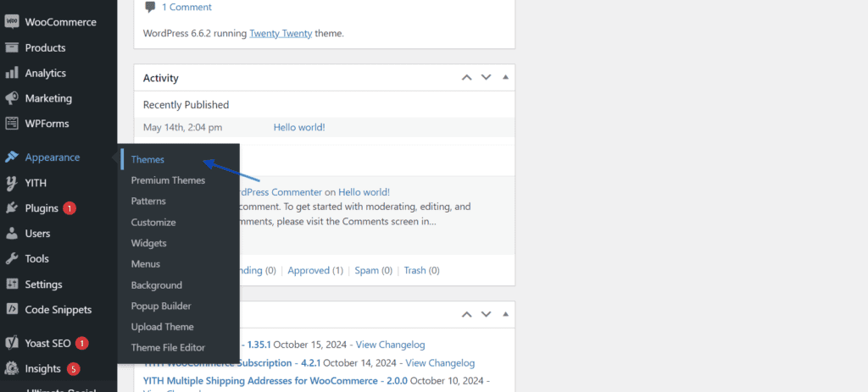
Task: Open YITH Multiple Shipping Addresses 2.0.0 link
Action: pos(275,381)
